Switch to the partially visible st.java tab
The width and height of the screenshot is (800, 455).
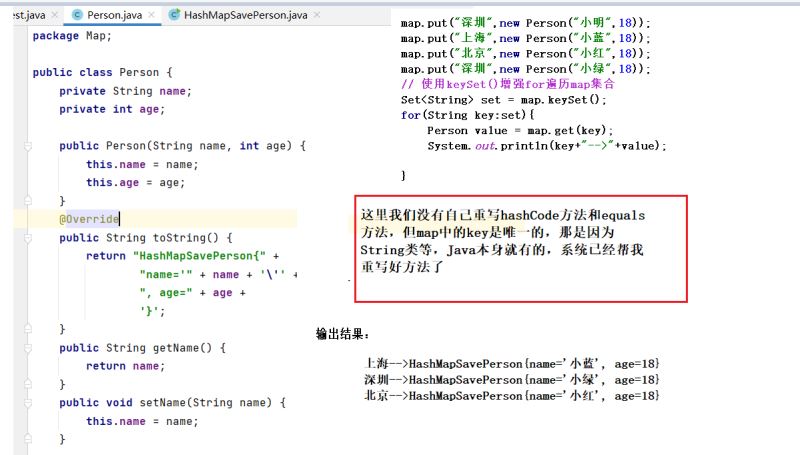[29, 15]
